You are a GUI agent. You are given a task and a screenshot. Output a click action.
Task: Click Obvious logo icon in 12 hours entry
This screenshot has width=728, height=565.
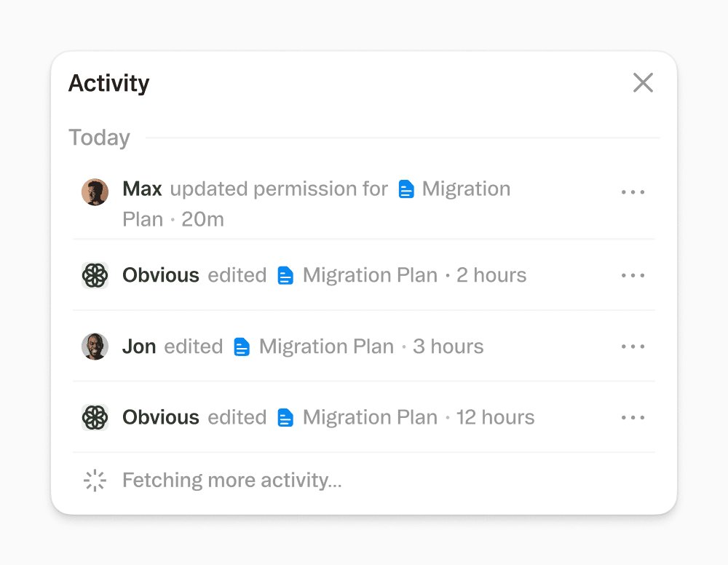(95, 417)
